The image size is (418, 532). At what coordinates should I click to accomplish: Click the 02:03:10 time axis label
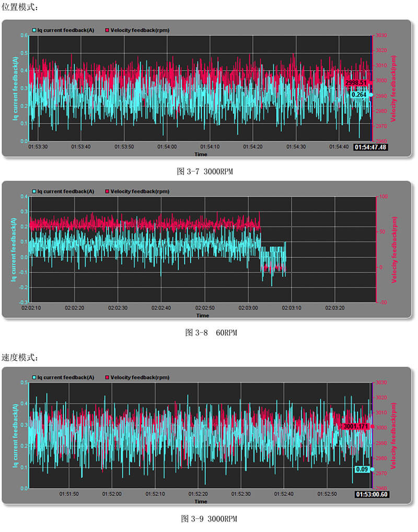pos(291,308)
